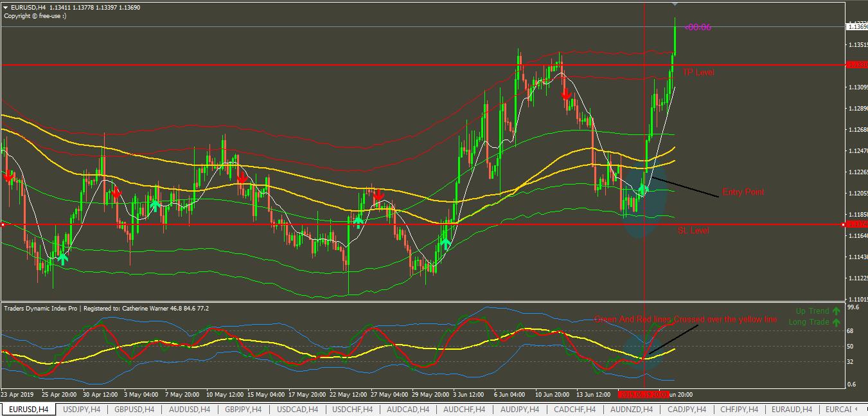Select the red TP Level horizontal line
Image resolution: width=868 pixels, height=416 pixels.
[x=422, y=65]
